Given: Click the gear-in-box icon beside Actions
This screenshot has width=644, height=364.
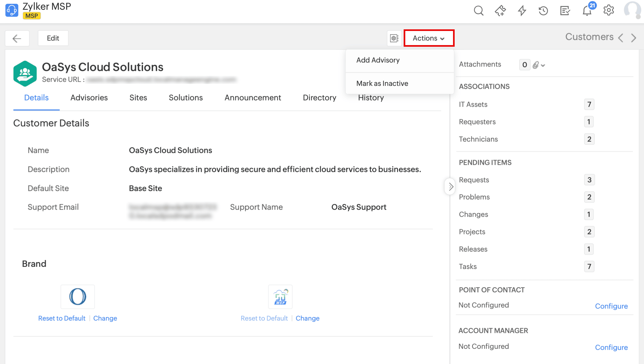Looking at the screenshot, I should pyautogui.click(x=394, y=38).
